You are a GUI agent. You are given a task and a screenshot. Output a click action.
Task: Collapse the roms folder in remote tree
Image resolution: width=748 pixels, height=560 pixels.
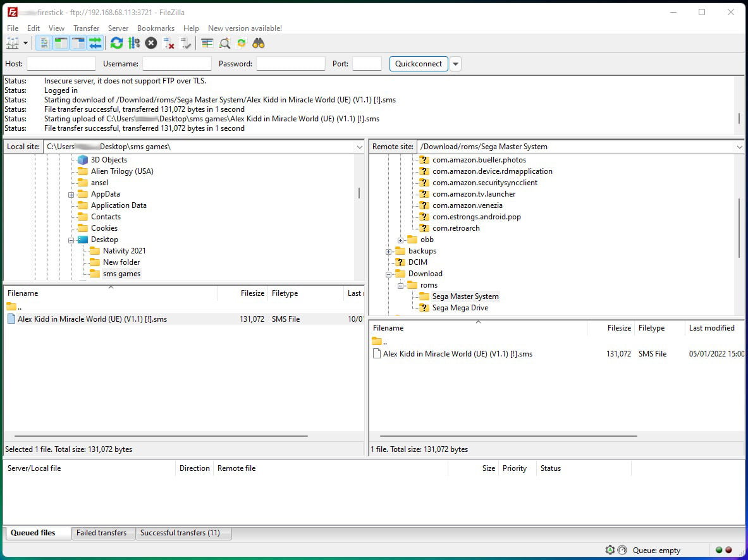[401, 286]
